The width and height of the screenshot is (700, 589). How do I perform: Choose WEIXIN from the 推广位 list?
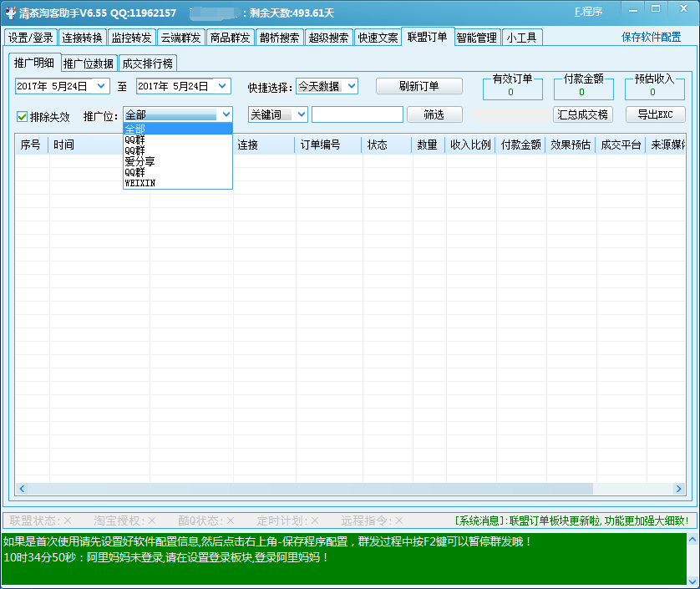point(178,183)
